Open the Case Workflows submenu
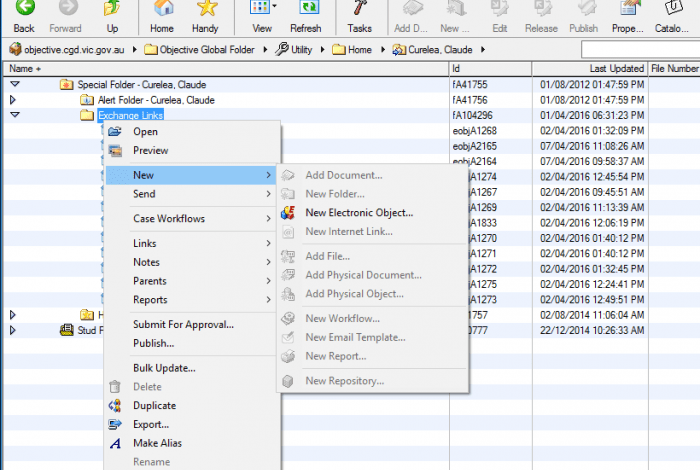Viewport: 700px width, 470px height. click(x=168, y=219)
